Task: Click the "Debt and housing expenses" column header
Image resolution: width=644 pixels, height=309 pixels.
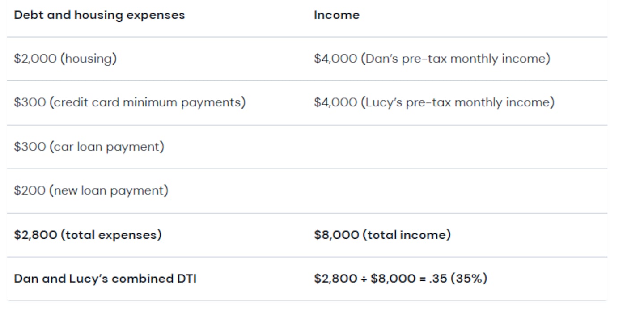Action: pos(99,15)
